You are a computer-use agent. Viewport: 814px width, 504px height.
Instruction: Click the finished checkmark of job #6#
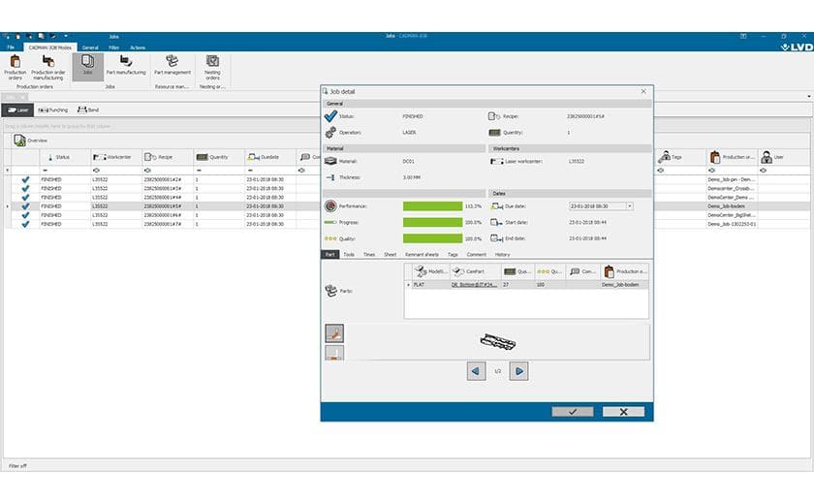[x=25, y=215]
